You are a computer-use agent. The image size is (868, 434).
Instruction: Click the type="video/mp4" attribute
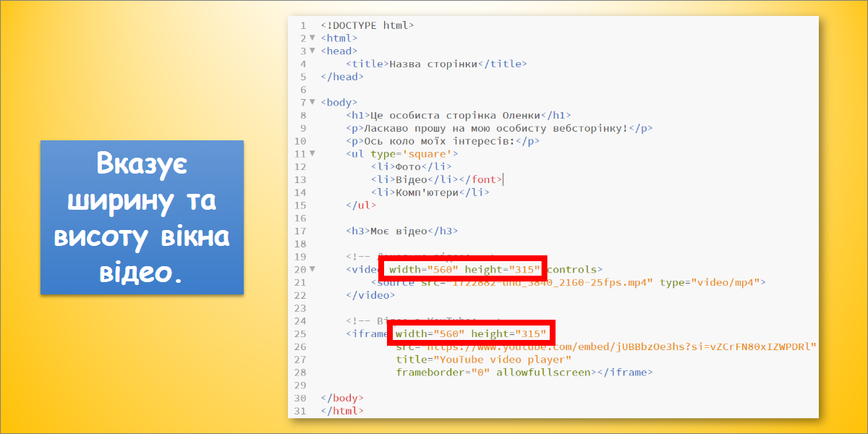coord(709,282)
